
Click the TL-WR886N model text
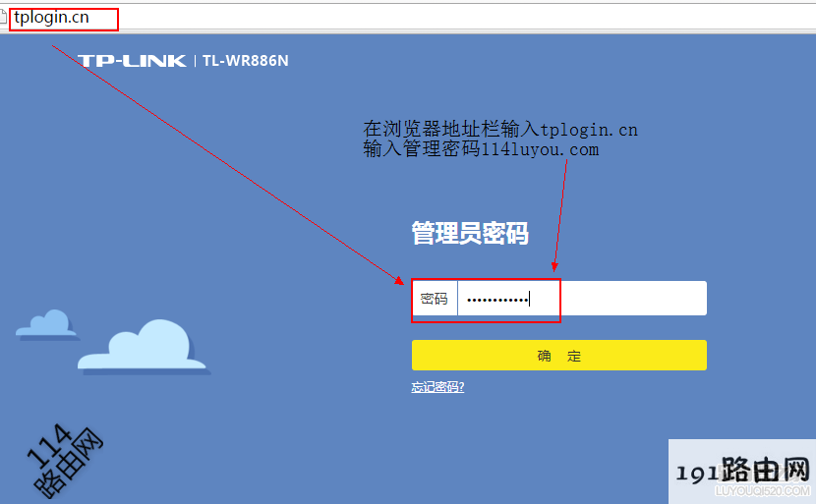(245, 61)
